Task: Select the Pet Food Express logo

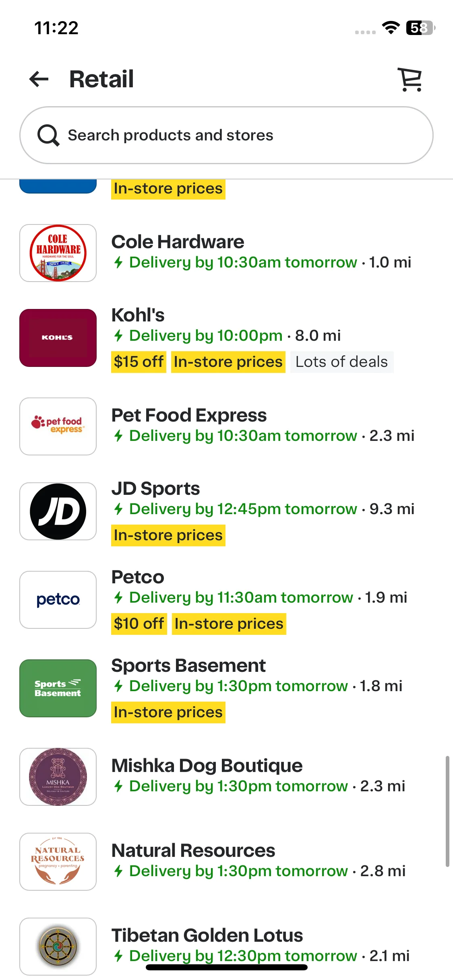Action: point(58,426)
